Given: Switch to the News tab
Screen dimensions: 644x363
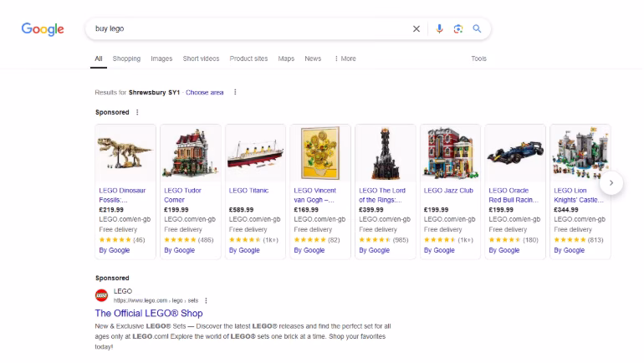Looking at the screenshot, I should (313, 59).
